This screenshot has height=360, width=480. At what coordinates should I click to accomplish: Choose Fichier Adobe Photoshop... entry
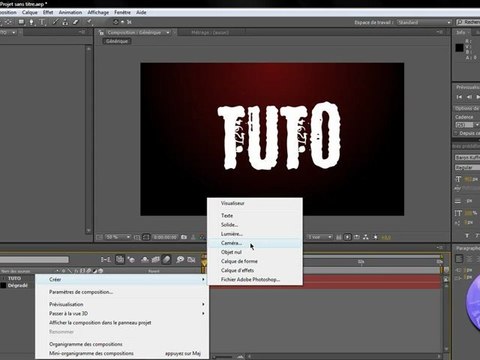click(x=255, y=279)
